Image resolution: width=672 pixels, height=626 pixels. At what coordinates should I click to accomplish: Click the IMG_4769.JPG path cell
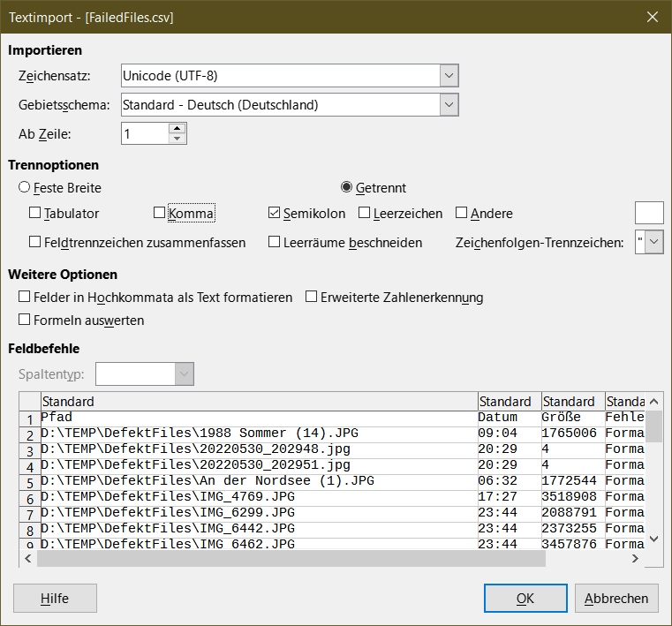coord(260,496)
